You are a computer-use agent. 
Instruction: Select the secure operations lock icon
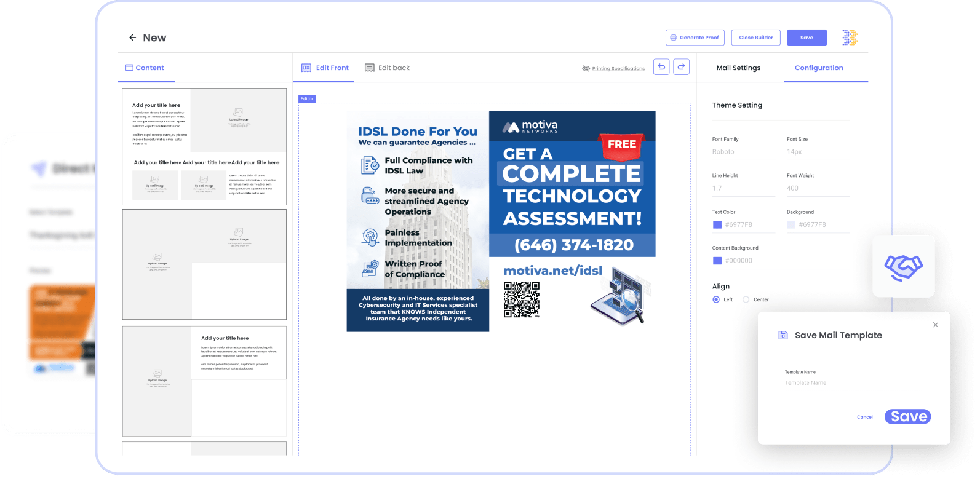coord(370,196)
